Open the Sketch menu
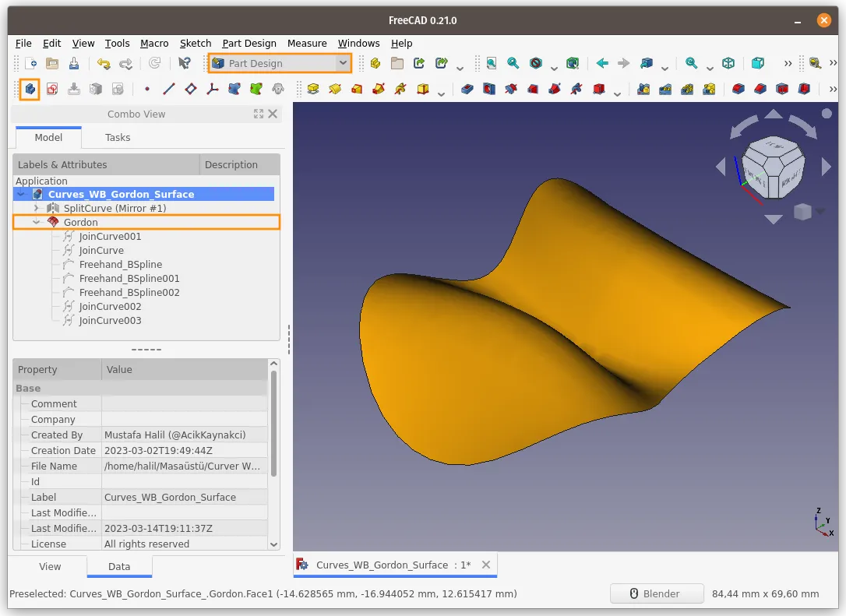 coord(196,43)
